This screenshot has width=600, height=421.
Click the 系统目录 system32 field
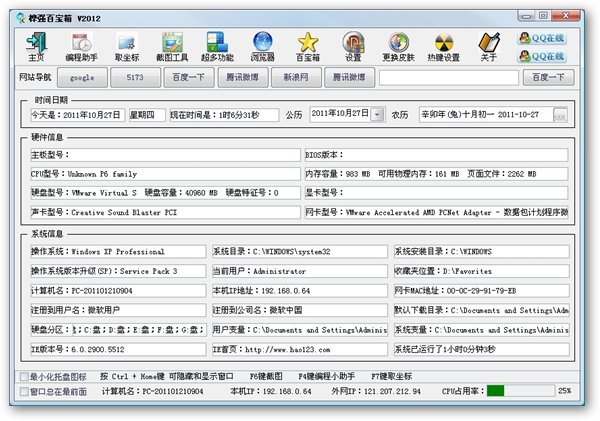(x=300, y=251)
